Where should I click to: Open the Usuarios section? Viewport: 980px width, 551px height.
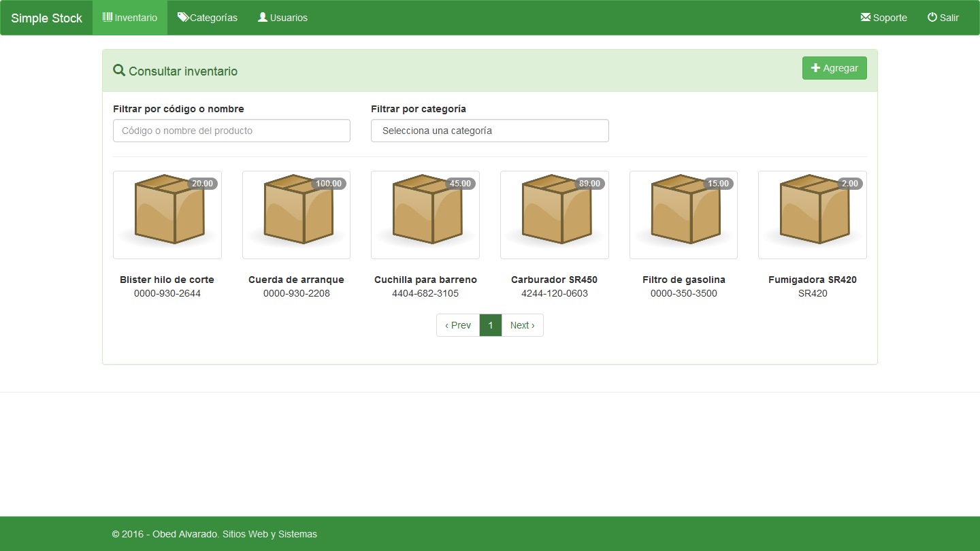tap(282, 17)
